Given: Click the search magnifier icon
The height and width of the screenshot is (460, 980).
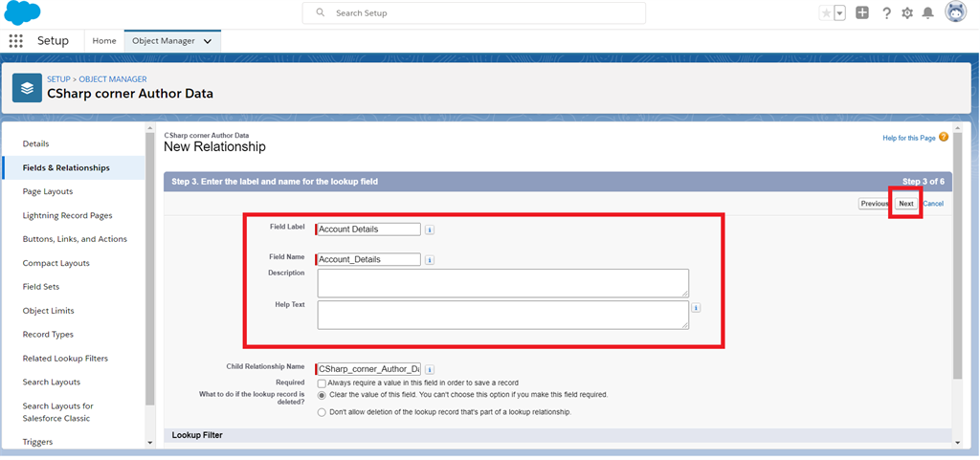Looking at the screenshot, I should 321,12.
